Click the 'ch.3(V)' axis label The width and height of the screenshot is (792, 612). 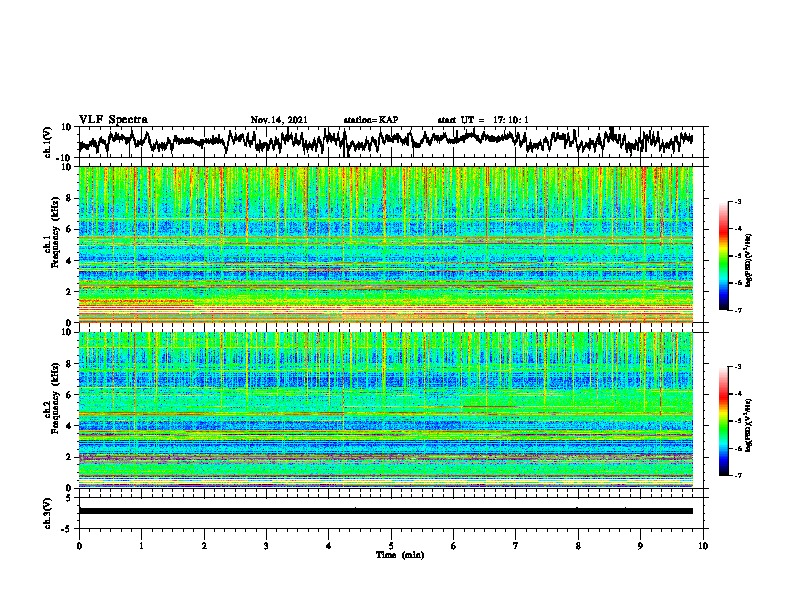point(48,513)
